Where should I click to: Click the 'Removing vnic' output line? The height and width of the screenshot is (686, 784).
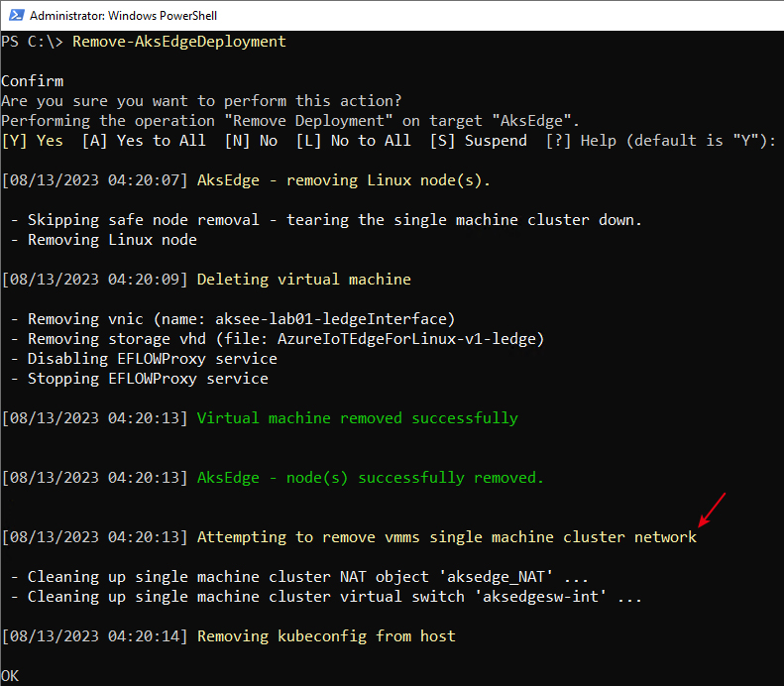pyautogui.click(x=233, y=319)
